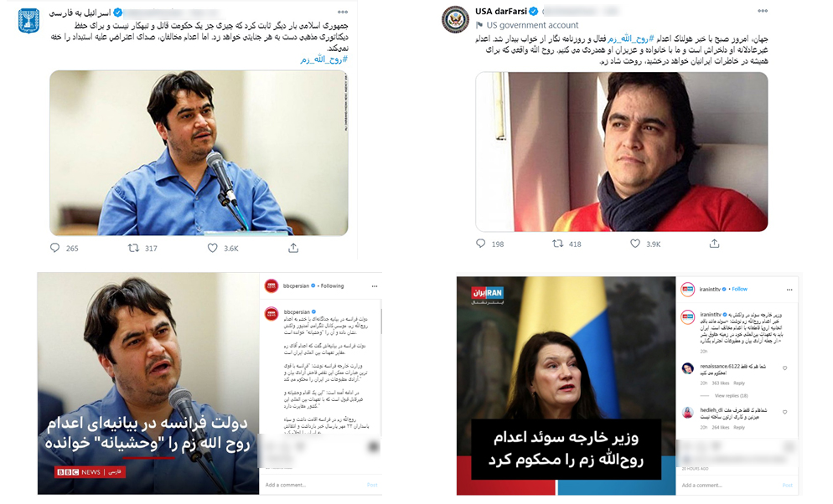Screen dimensions: 833x504
Task: Like the renaissance.6122 comment
Action: point(784,368)
